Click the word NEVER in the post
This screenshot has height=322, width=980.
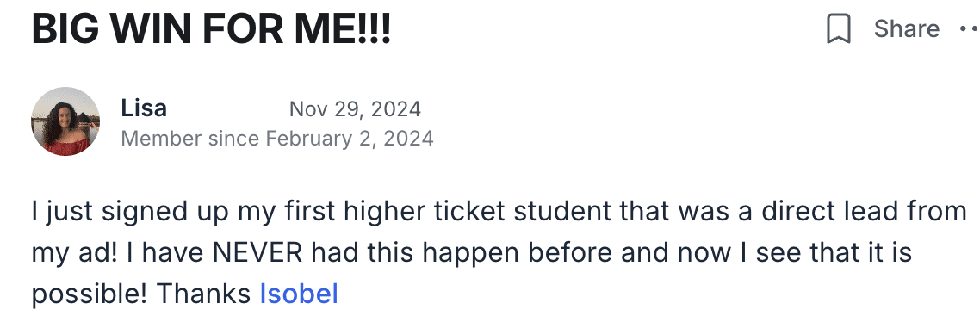pyautogui.click(x=257, y=253)
